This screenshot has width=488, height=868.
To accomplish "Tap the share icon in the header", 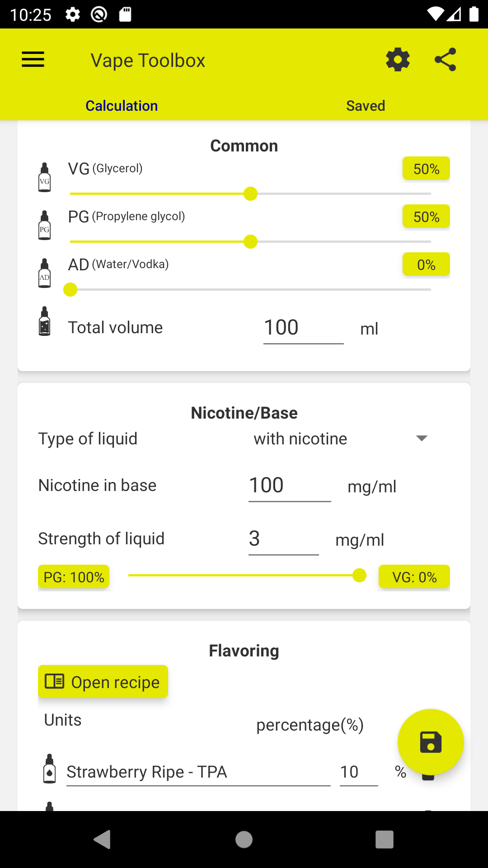I will coord(446,60).
